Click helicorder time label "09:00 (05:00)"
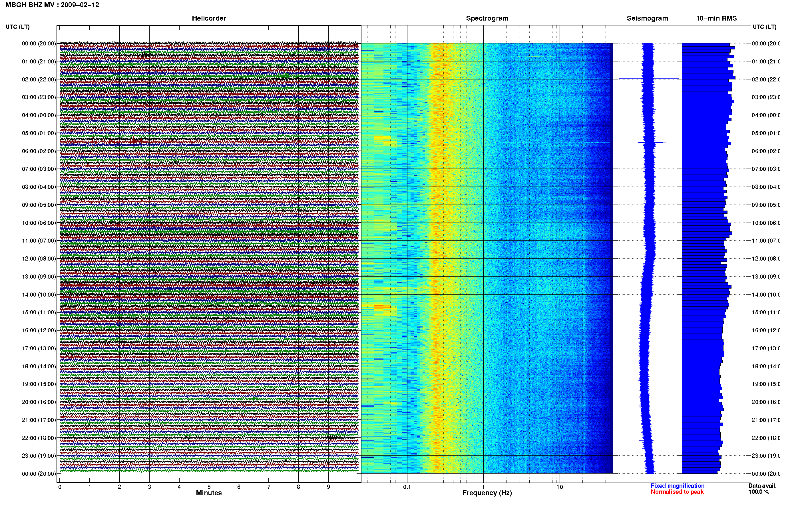Viewport: 812px width, 508px height. click(x=39, y=205)
